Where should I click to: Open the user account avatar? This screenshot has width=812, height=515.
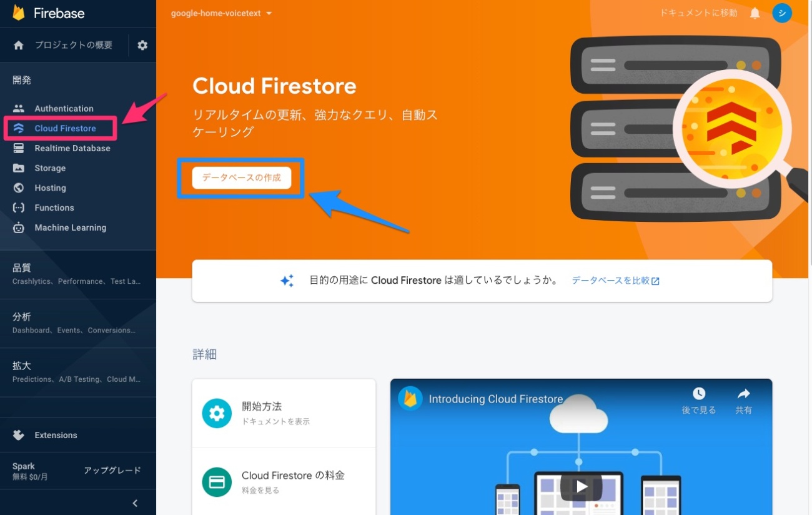pyautogui.click(x=782, y=13)
